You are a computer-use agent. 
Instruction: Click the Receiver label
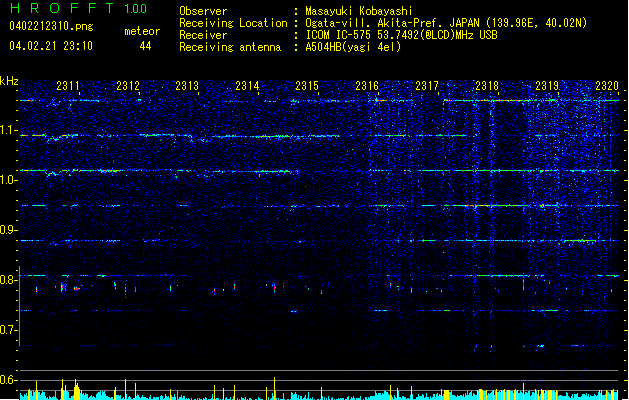(203, 35)
